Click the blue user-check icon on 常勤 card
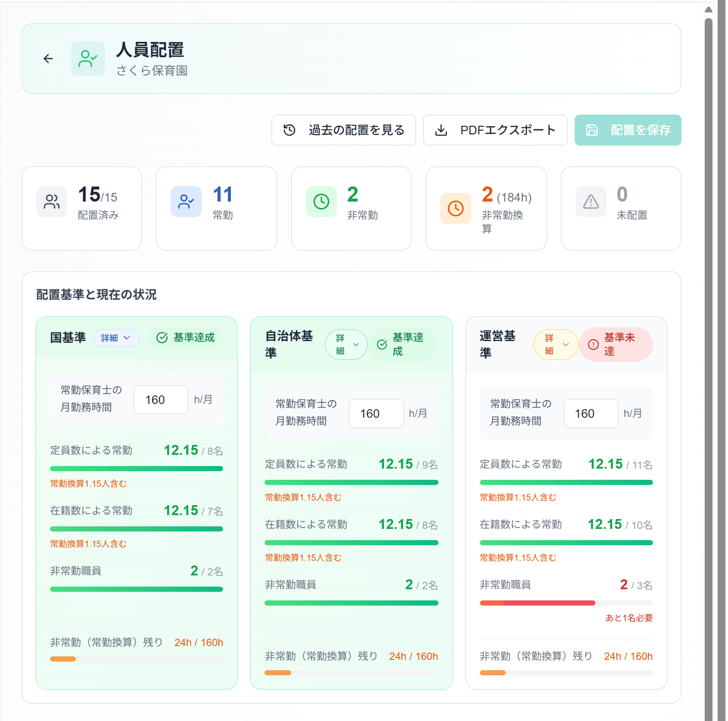728x721 pixels. (x=186, y=202)
